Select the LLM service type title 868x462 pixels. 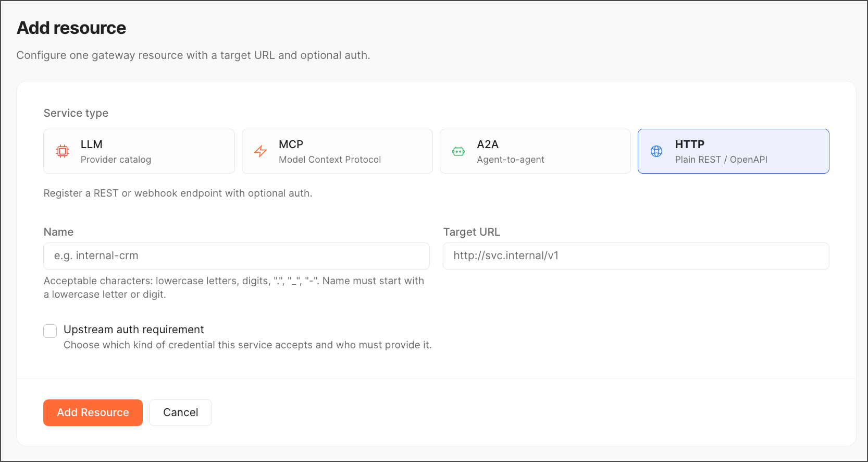(91, 144)
